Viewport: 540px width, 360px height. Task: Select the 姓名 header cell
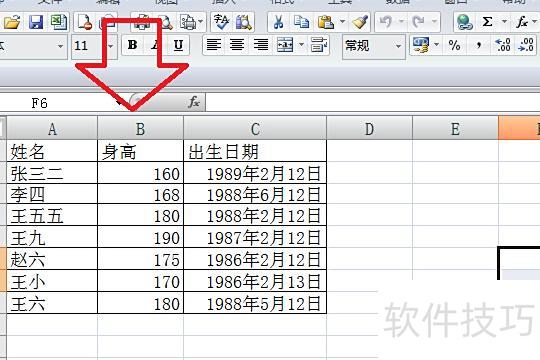click(x=52, y=151)
